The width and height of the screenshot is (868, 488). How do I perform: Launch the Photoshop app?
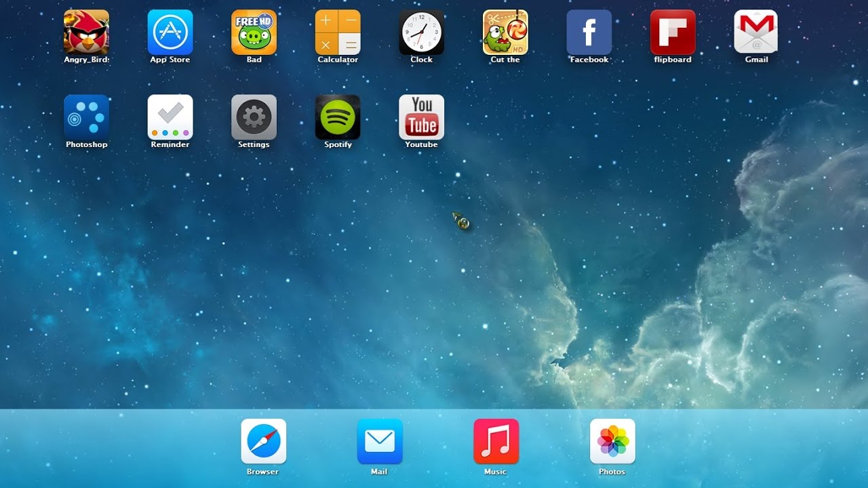point(86,117)
